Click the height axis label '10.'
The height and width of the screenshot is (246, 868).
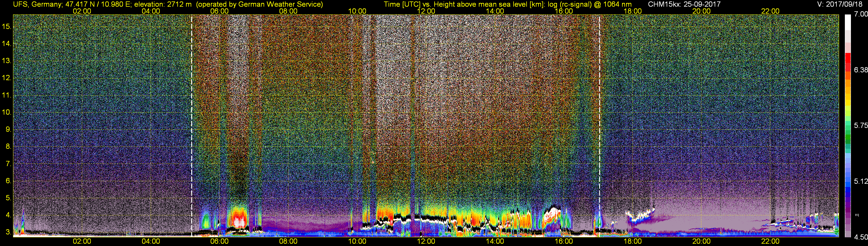click(7, 112)
